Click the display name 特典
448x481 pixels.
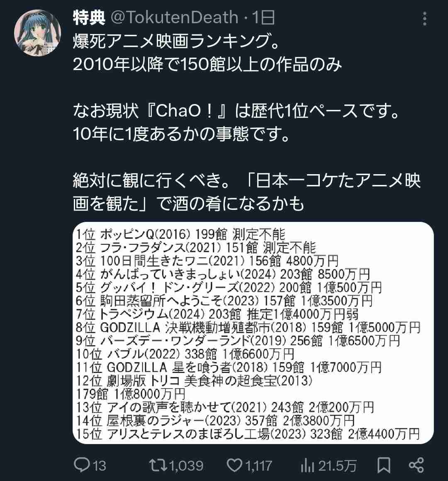tap(89, 17)
